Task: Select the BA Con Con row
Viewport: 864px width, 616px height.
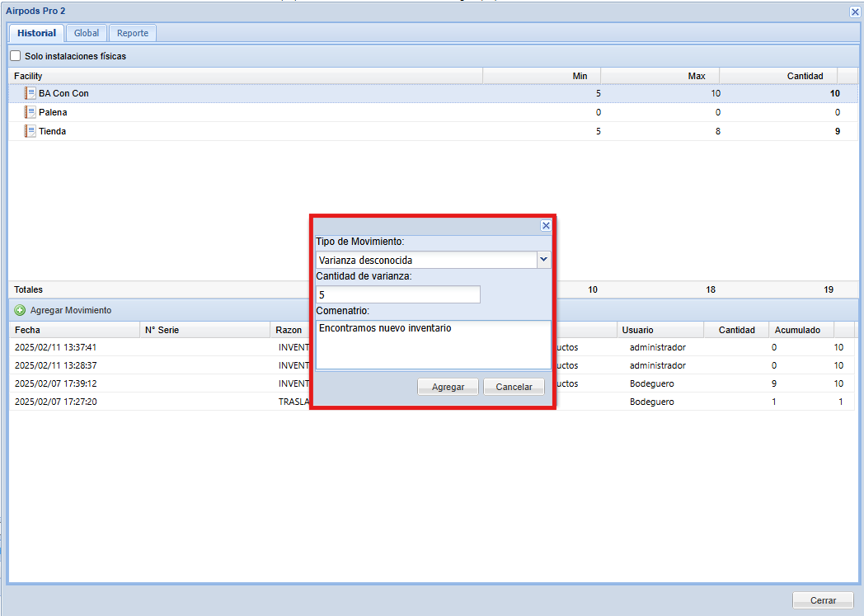Action: tap(433, 93)
